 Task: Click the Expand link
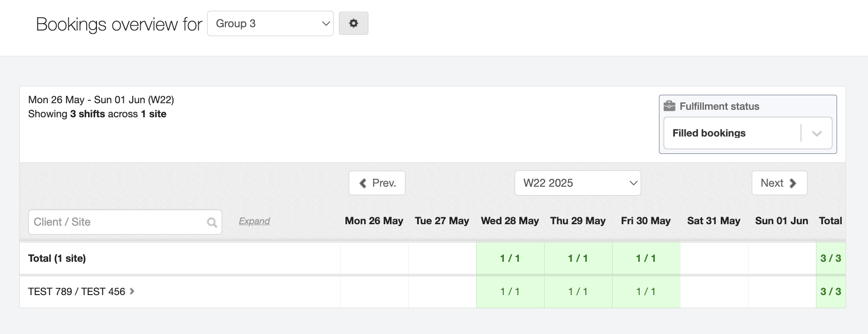click(254, 221)
